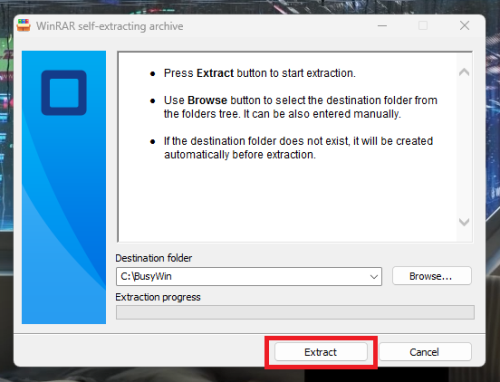
Task: Expand the Destination folder dropdown arrow
Action: coord(374,277)
